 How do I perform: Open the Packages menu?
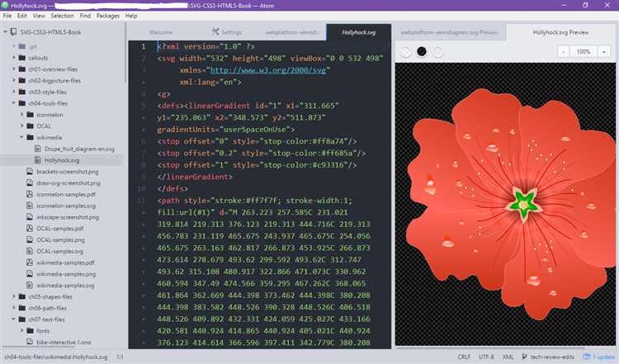[x=108, y=16]
